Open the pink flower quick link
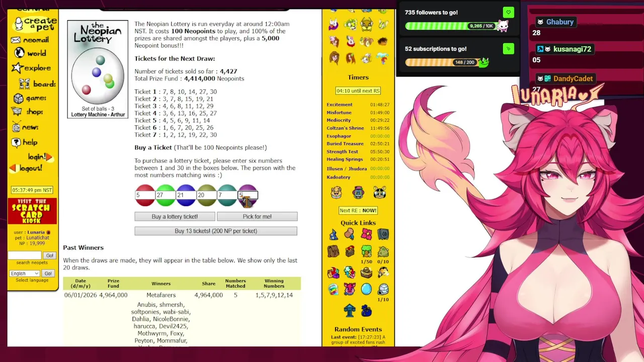 point(366,234)
